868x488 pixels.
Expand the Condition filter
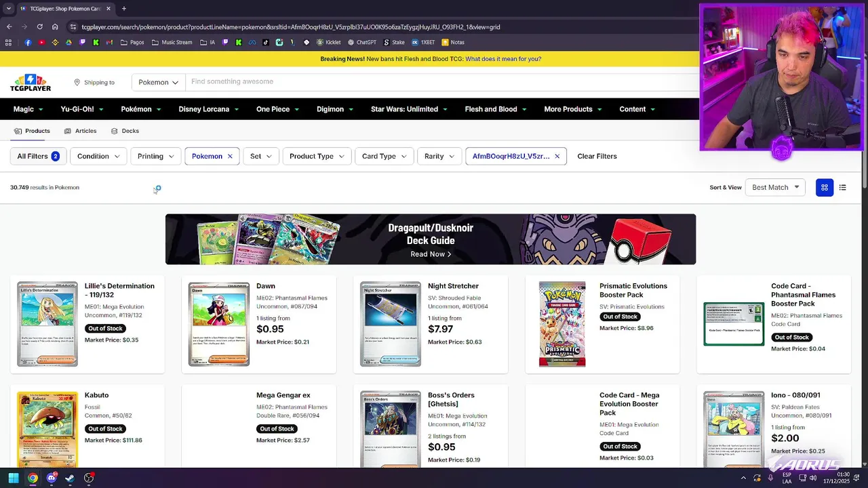(98, 157)
